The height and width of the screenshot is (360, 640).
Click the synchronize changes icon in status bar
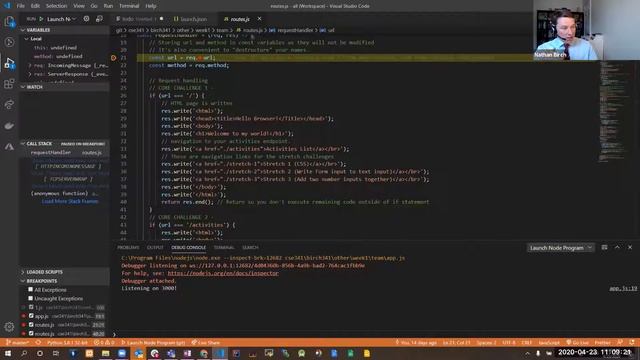(x=38, y=342)
